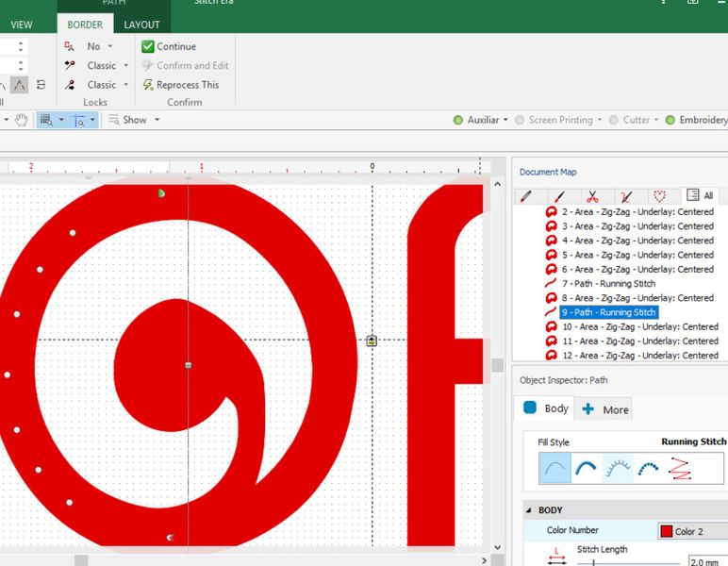Click the Reprocess This lightning icon
Viewport: 728px width, 566px height.
tap(148, 85)
